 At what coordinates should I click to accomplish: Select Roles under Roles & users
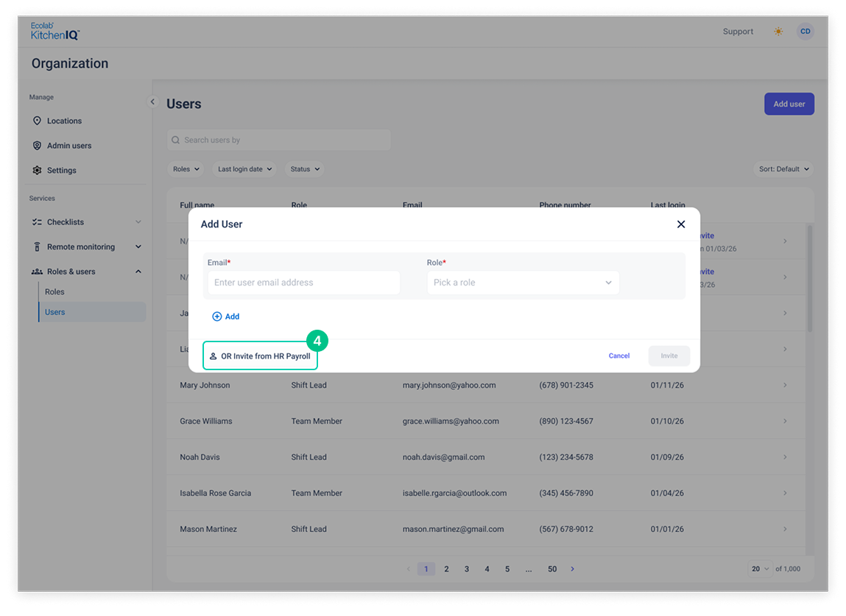coord(54,292)
